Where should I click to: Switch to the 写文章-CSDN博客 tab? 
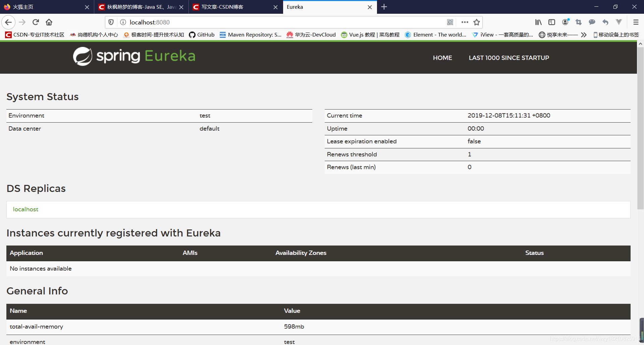tap(236, 7)
